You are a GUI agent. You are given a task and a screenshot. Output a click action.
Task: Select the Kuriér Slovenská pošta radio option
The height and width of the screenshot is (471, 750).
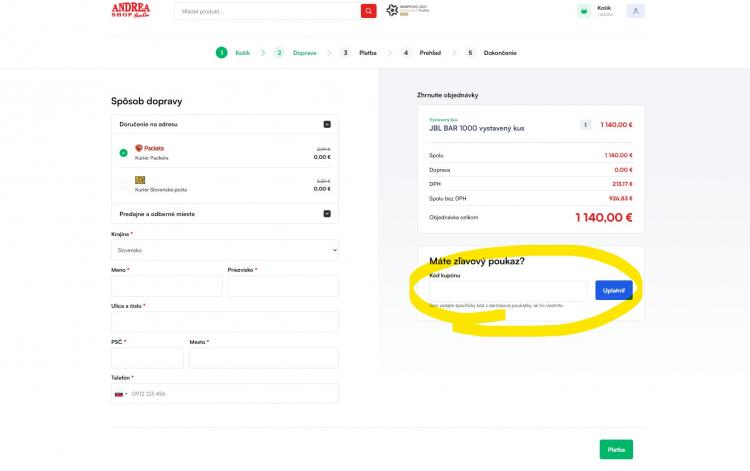(x=123, y=184)
